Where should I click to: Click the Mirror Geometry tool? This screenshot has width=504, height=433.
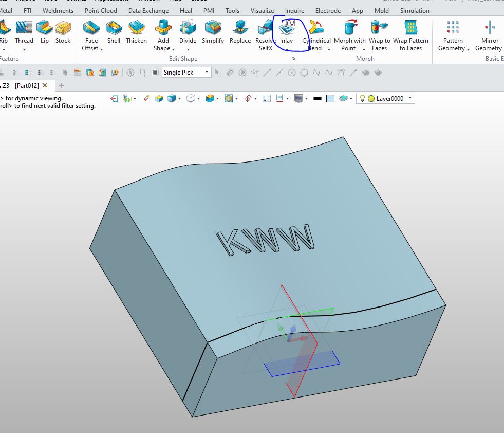[x=489, y=35]
